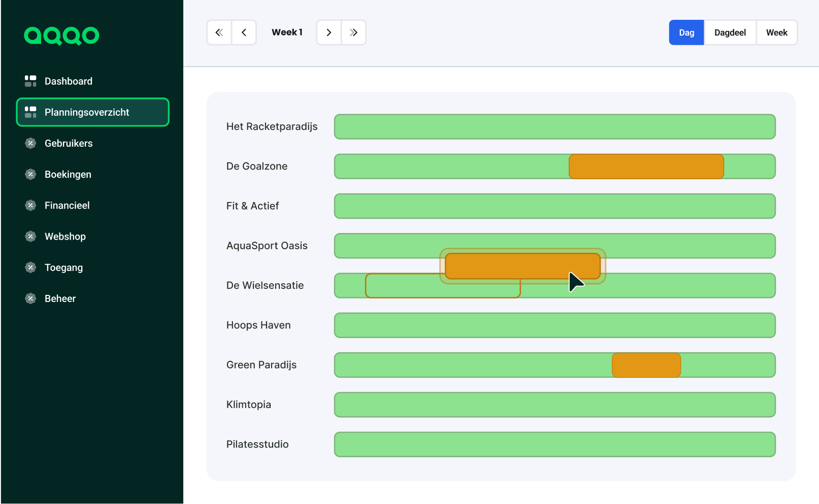819x504 pixels.
Task: Open the Beheer section
Action: tap(59, 298)
